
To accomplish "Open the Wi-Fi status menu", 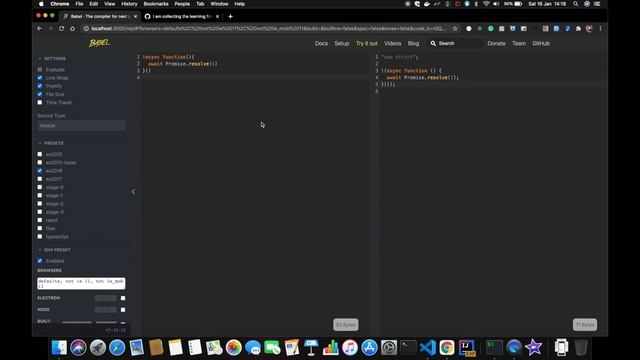I will (x=486, y=4).
